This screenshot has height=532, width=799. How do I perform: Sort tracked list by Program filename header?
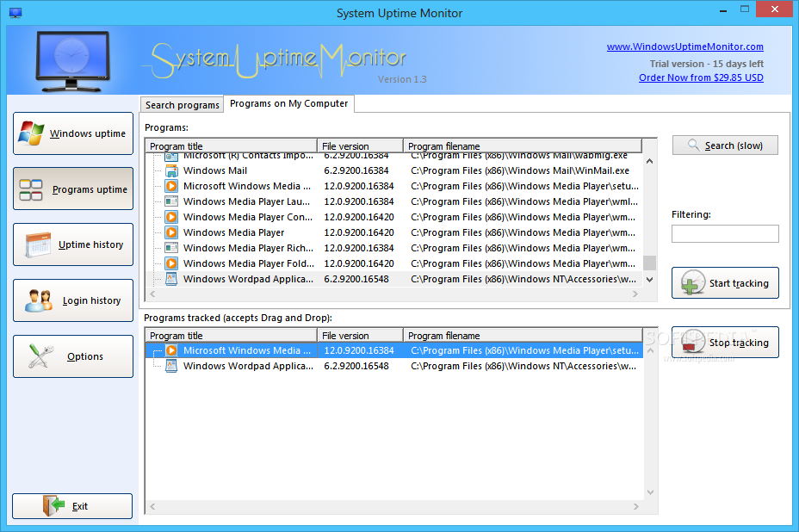(523, 336)
